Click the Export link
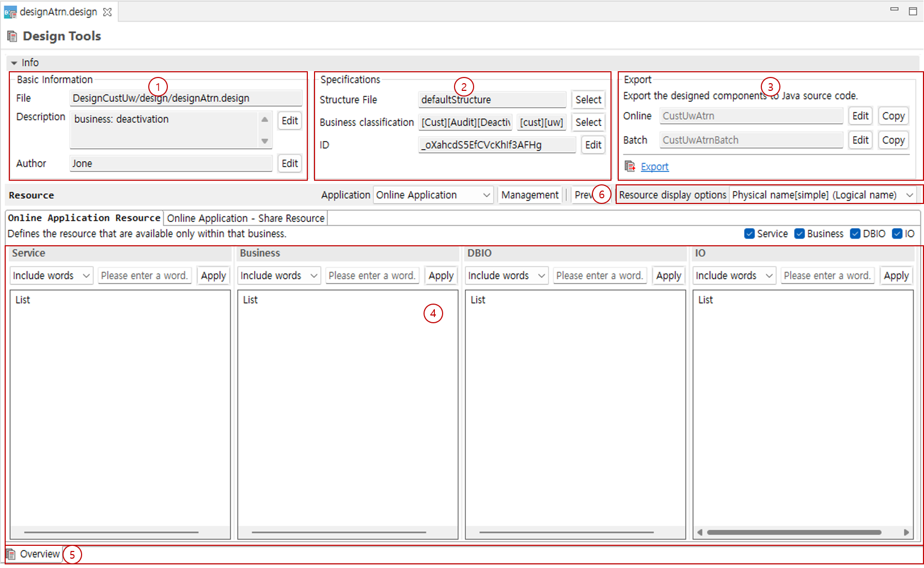 (654, 166)
